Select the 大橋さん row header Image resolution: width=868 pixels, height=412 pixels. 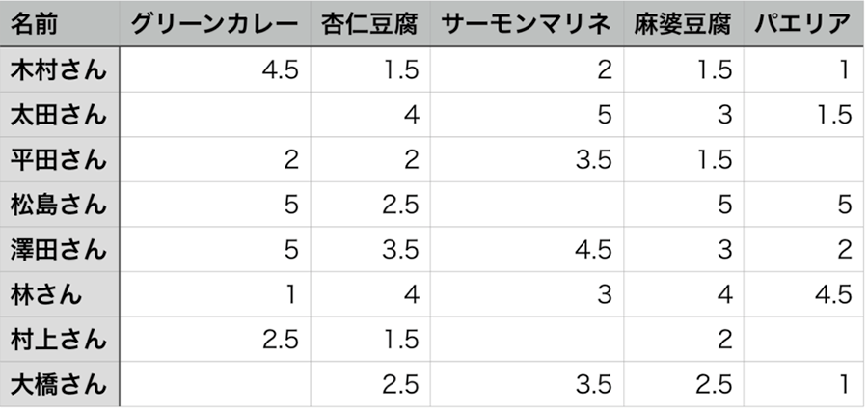click(59, 384)
